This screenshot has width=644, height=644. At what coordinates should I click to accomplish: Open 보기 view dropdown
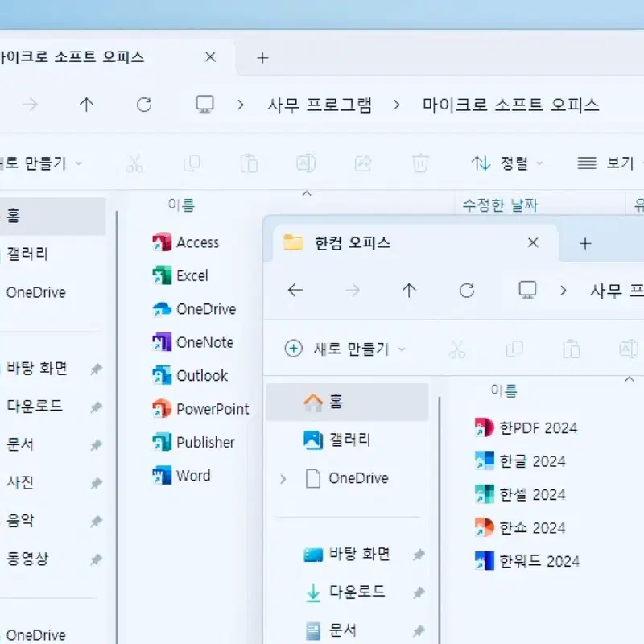pyautogui.click(x=609, y=163)
